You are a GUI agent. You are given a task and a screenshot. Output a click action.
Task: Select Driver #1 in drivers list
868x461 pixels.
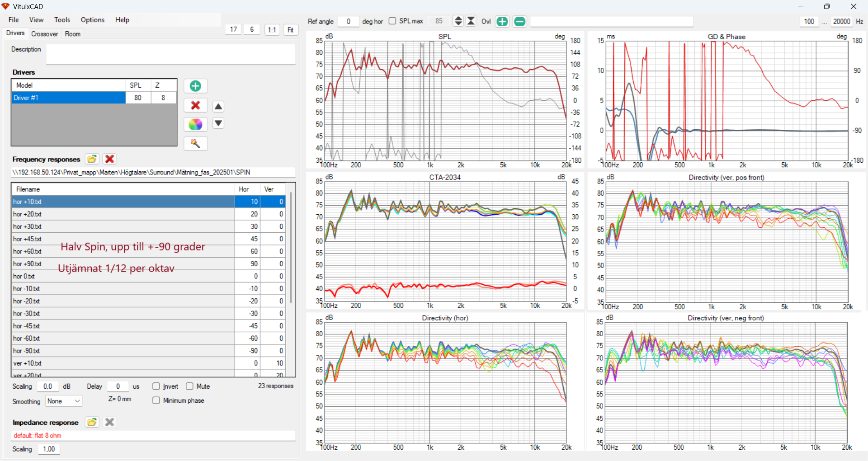[x=68, y=98]
